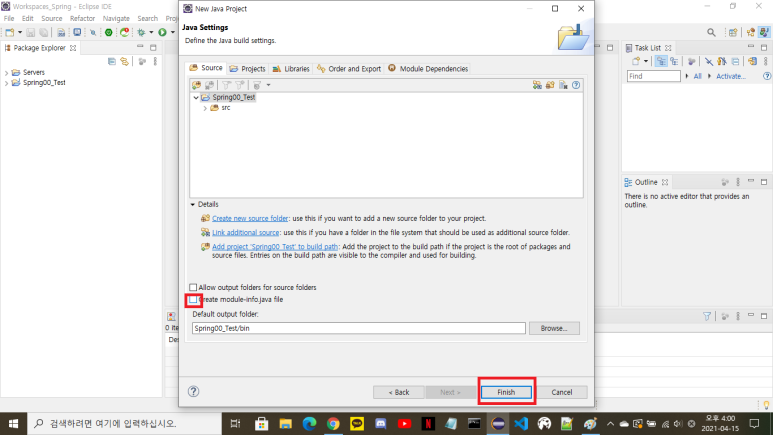This screenshot has height=435, width=773.
Task: Switch to the Libraries tab
Action: pyautogui.click(x=291, y=69)
